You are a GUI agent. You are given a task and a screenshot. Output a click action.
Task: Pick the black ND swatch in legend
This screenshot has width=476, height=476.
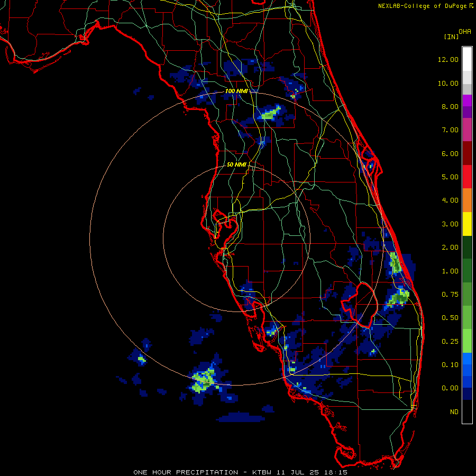click(467, 411)
